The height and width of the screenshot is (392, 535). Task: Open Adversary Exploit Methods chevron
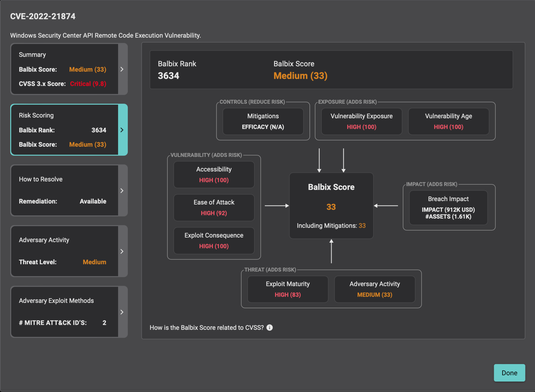(122, 312)
